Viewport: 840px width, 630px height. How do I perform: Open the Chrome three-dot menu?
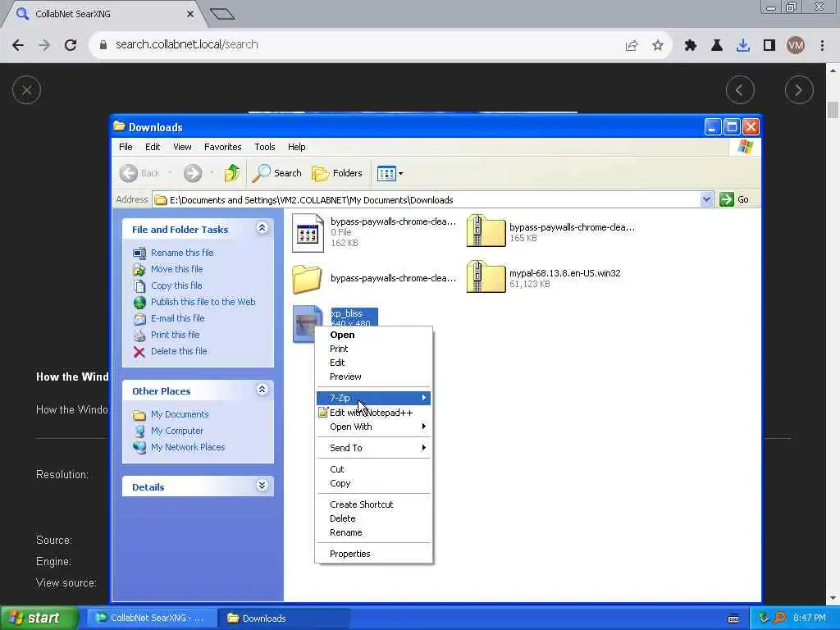(822, 46)
